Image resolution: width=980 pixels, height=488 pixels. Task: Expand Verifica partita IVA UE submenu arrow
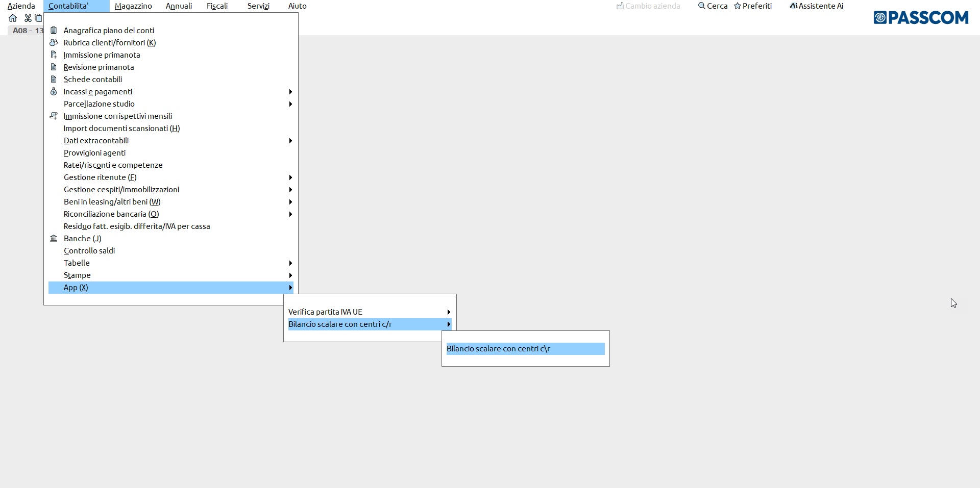click(449, 312)
